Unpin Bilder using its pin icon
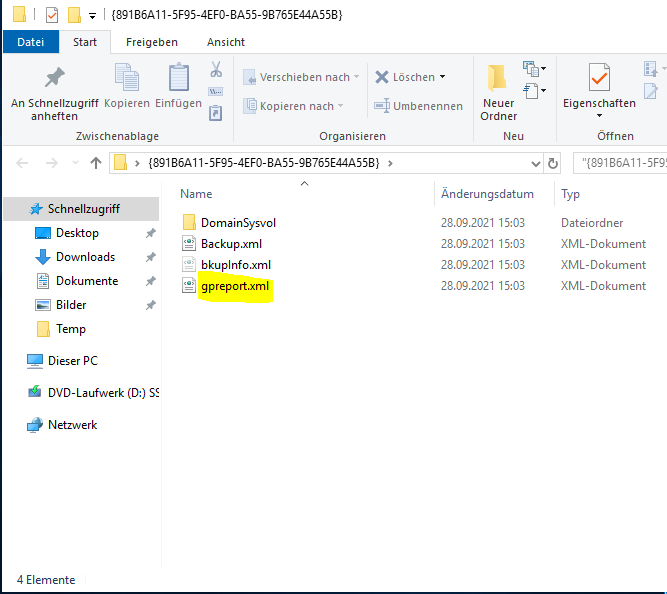Viewport: 667px width, 594px height. [151, 305]
